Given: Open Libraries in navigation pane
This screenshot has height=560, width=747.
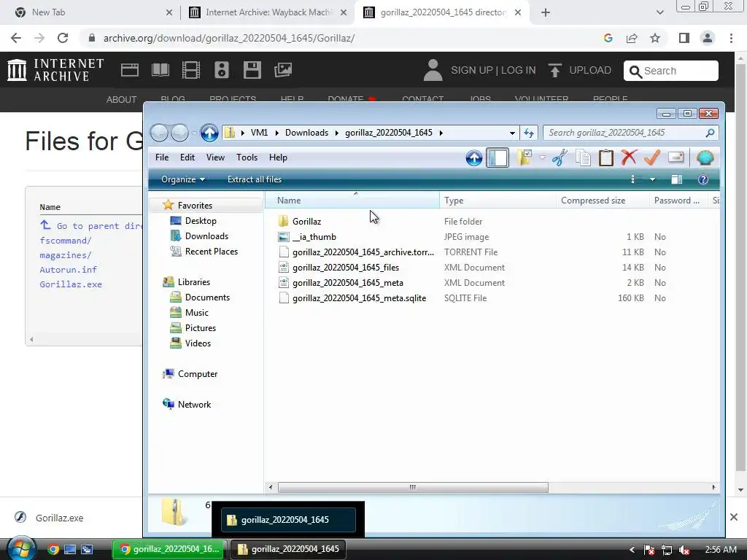Looking at the screenshot, I should click(193, 282).
